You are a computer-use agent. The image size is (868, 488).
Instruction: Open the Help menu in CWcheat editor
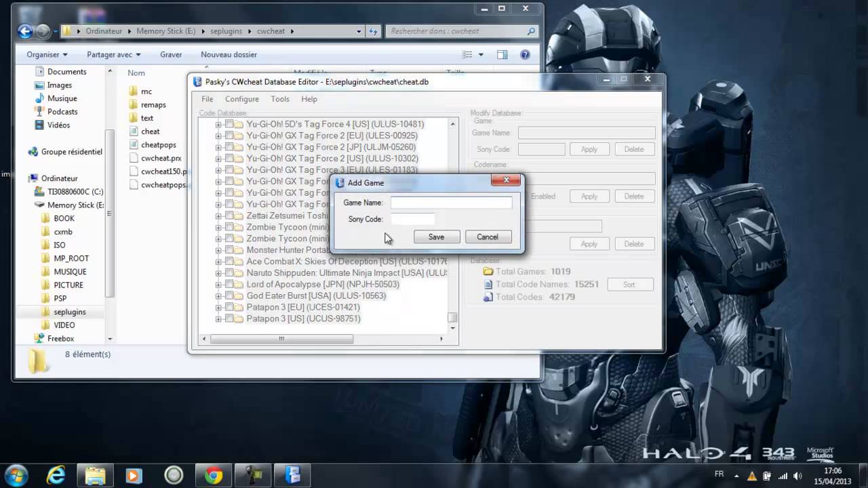coord(309,99)
